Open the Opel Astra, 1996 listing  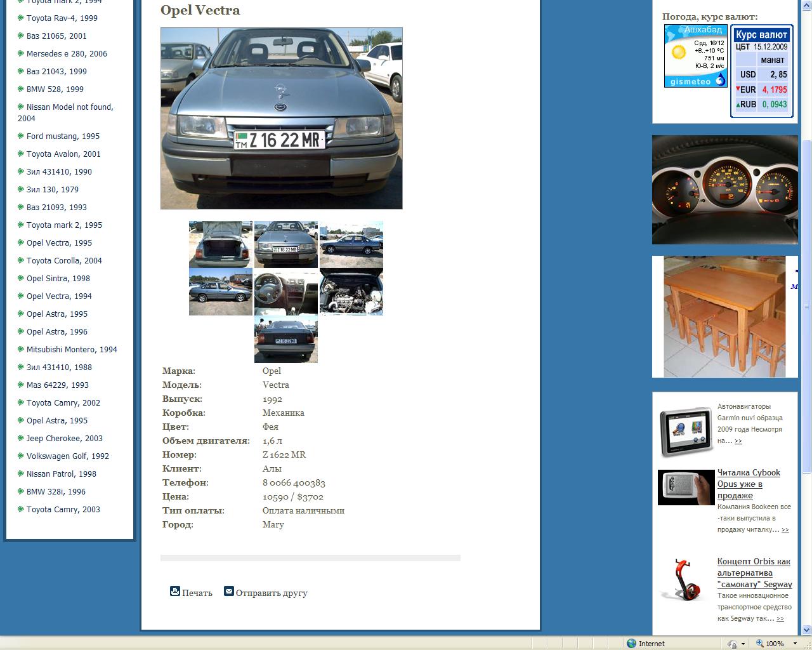coord(57,331)
